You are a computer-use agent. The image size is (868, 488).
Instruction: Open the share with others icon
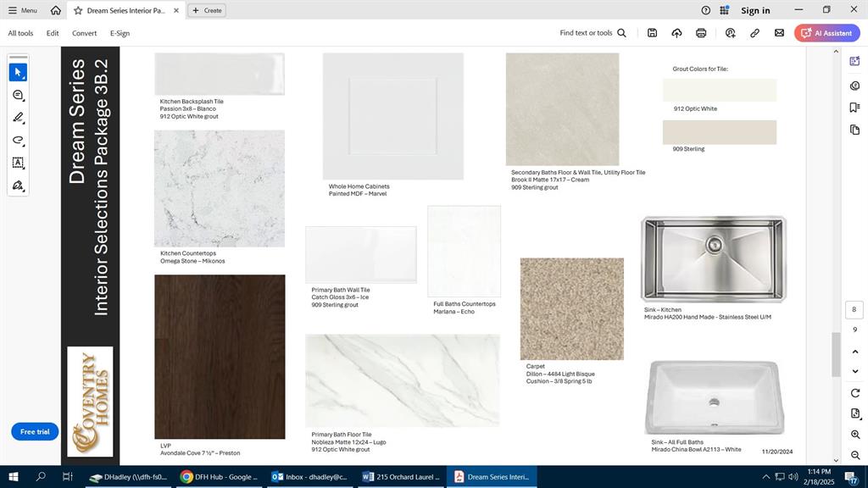[730, 33]
